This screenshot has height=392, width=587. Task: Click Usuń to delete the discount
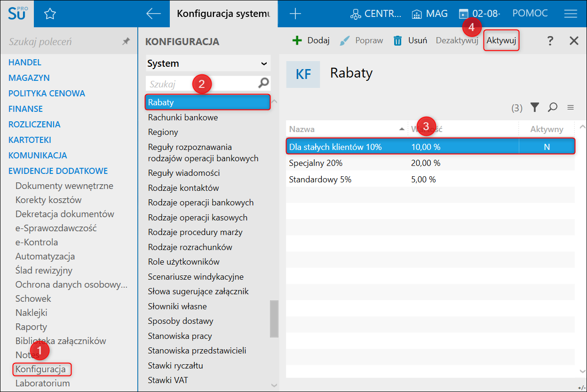point(410,40)
